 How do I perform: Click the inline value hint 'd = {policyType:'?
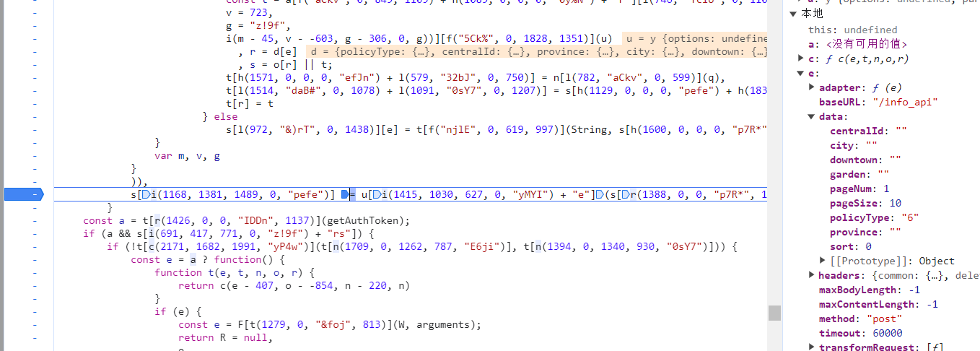point(536,51)
